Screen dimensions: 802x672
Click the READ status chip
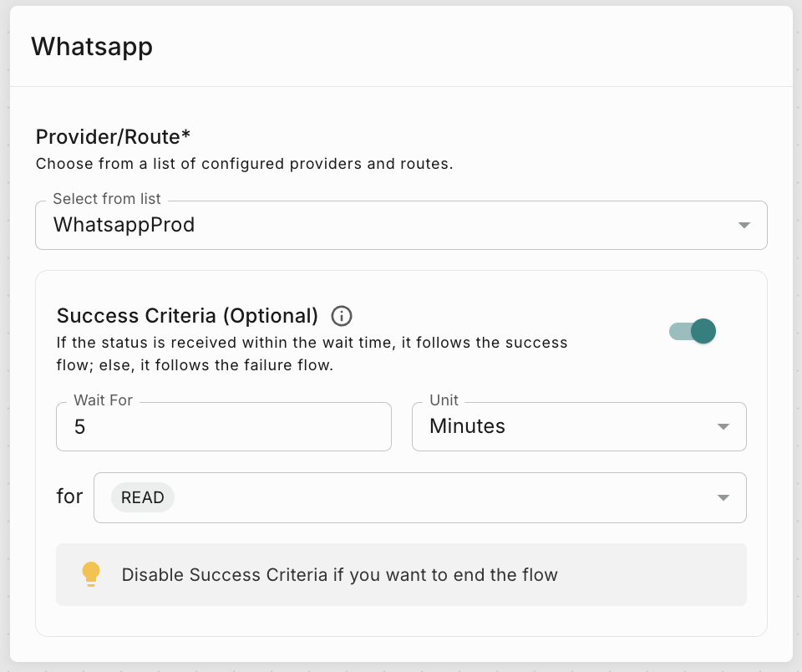pos(142,496)
